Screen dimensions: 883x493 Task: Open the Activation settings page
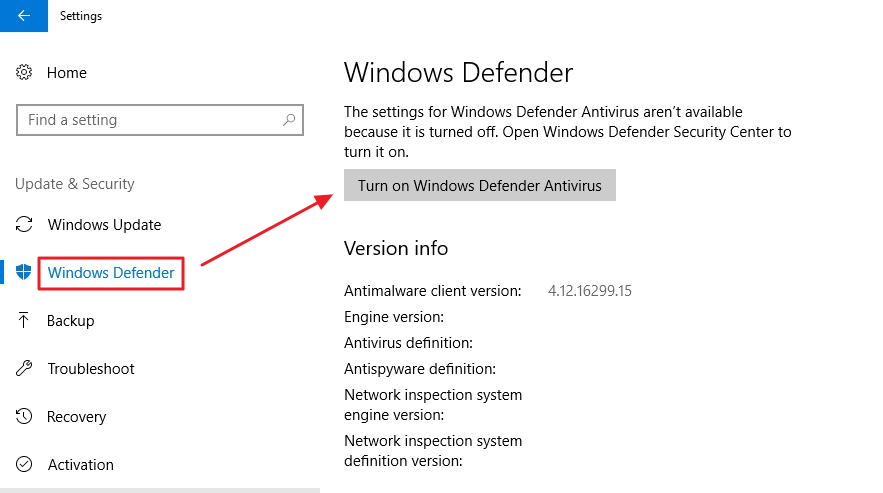[x=81, y=465]
